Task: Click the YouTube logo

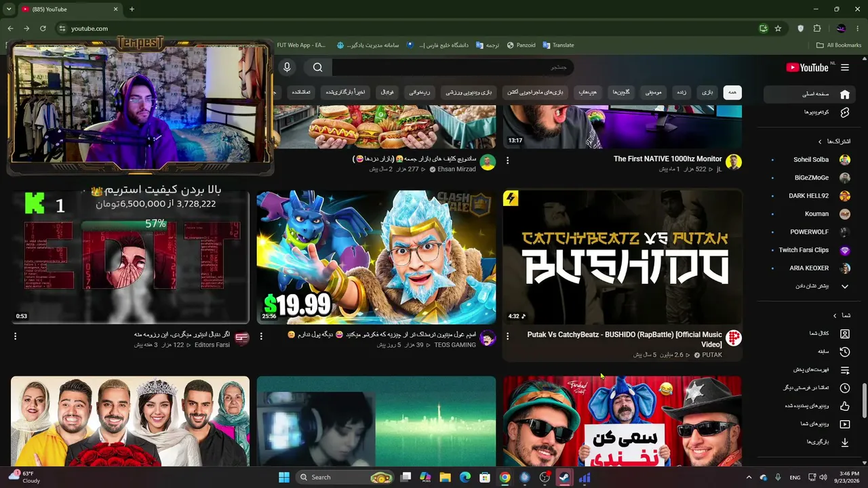Action: click(x=807, y=67)
